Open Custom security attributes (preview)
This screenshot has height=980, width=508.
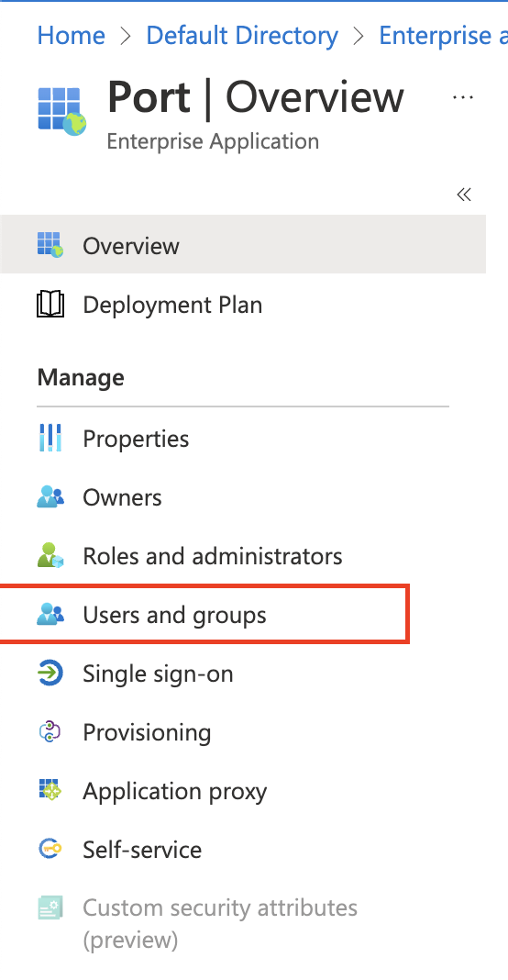[220, 923]
